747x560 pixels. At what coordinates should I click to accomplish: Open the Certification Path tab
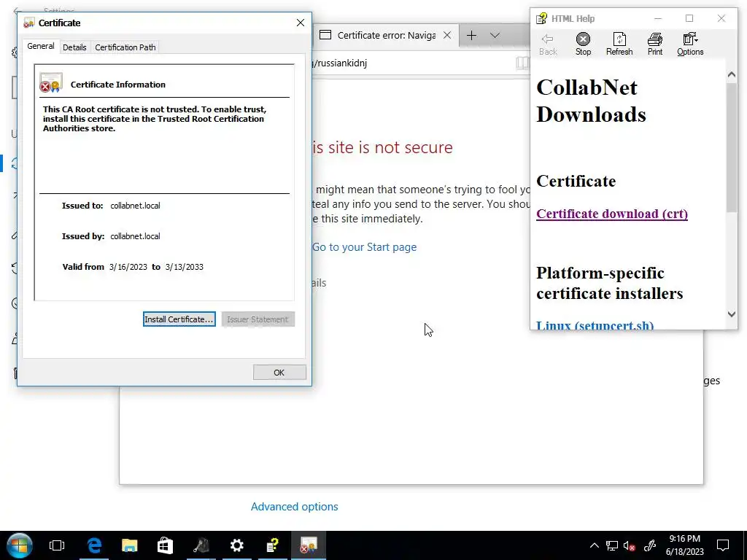point(125,47)
